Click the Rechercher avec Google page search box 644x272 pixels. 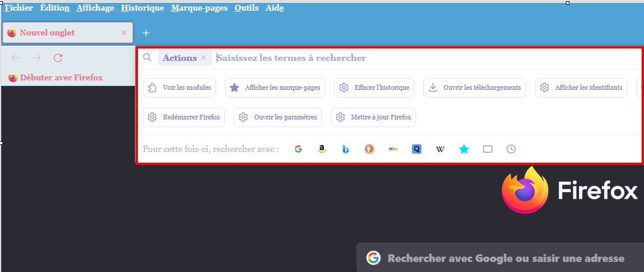pos(500,258)
